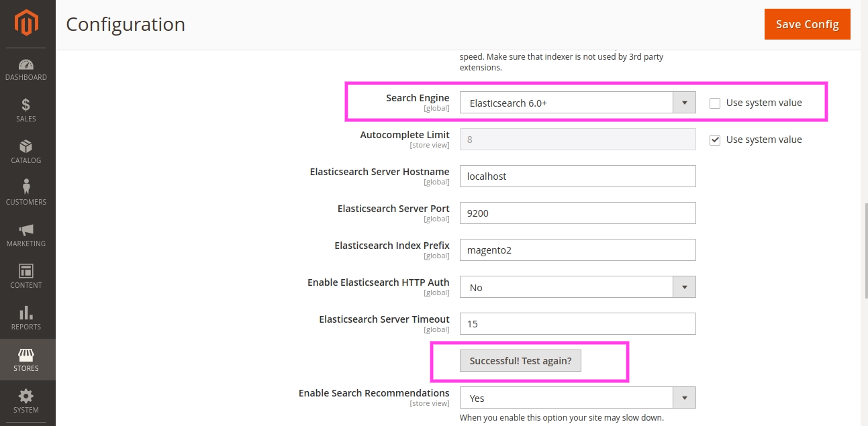The height and width of the screenshot is (426, 868).
Task: Open Enable Elasticsearch HTTP Auth dropdown
Action: pyautogui.click(x=577, y=287)
